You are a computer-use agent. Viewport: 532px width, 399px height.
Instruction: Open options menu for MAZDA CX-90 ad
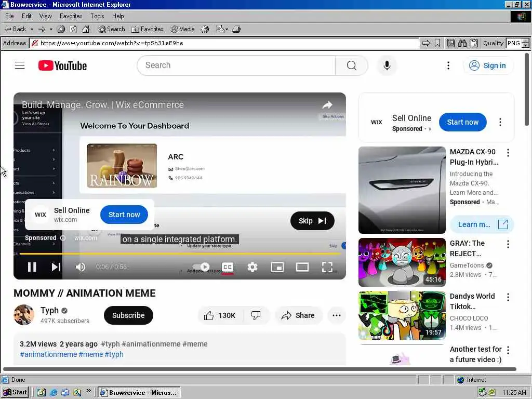point(508,153)
